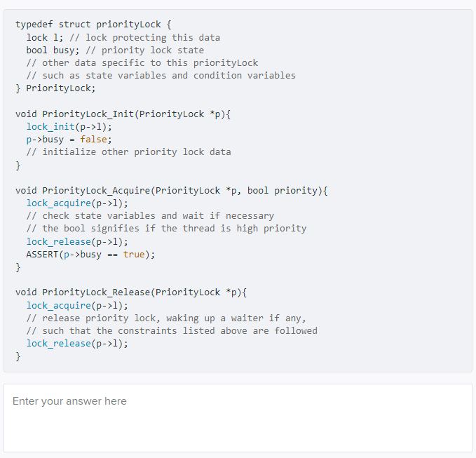This screenshot has width=476, height=458.
Task: Click the PriorityLock_Acquire function signature
Action: (172, 191)
